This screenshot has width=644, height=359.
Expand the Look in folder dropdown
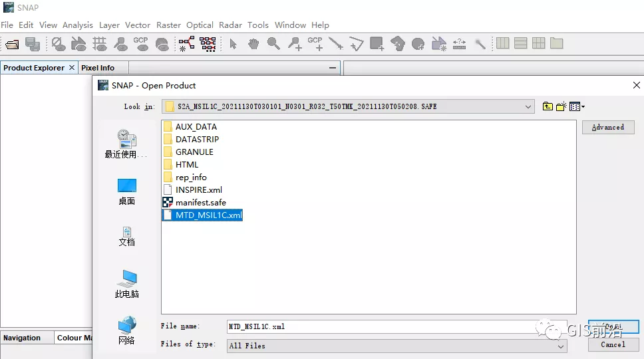(x=528, y=106)
